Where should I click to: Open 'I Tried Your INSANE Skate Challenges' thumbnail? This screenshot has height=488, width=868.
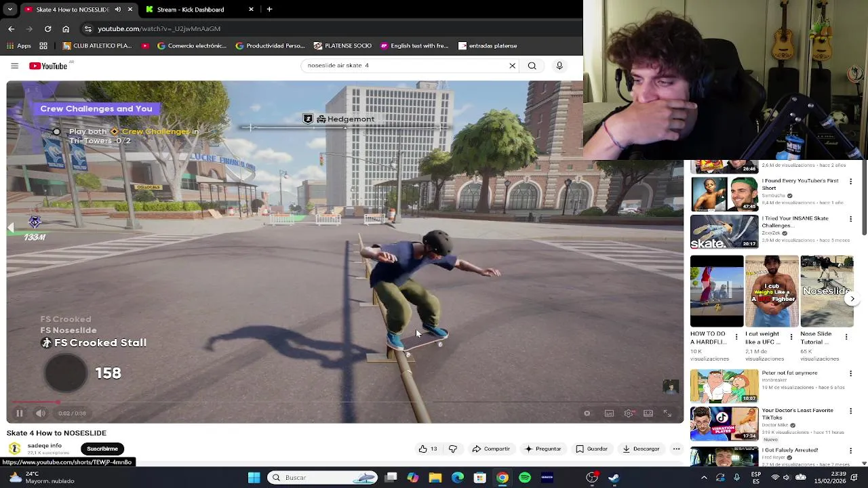(724, 232)
